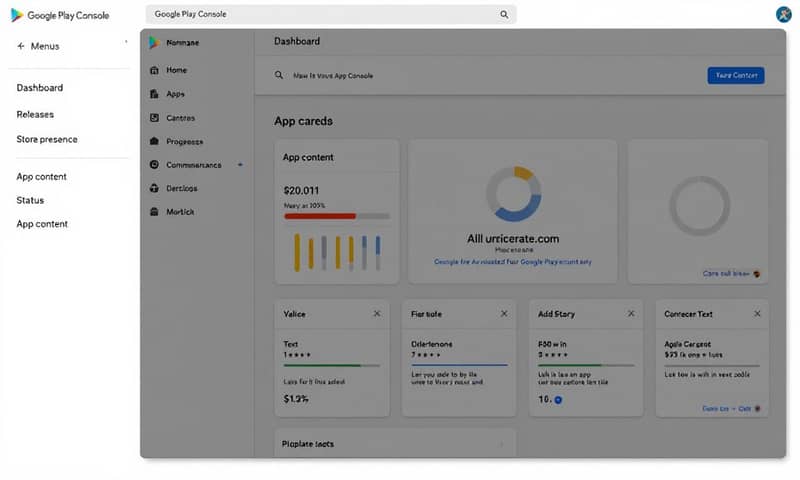The height and width of the screenshot is (480, 800).
Task: Click the Home icon in sidebar
Action: click(x=154, y=71)
